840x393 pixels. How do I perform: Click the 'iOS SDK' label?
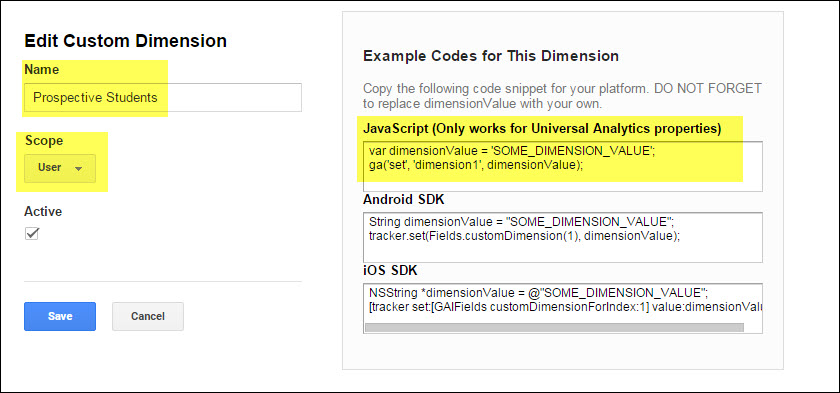[x=390, y=271]
